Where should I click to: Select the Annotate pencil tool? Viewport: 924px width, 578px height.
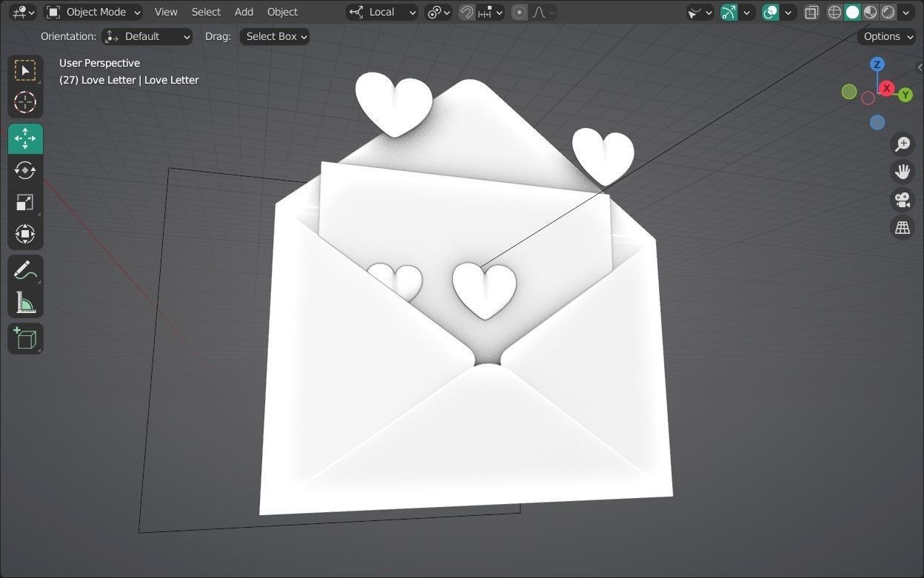tap(25, 270)
